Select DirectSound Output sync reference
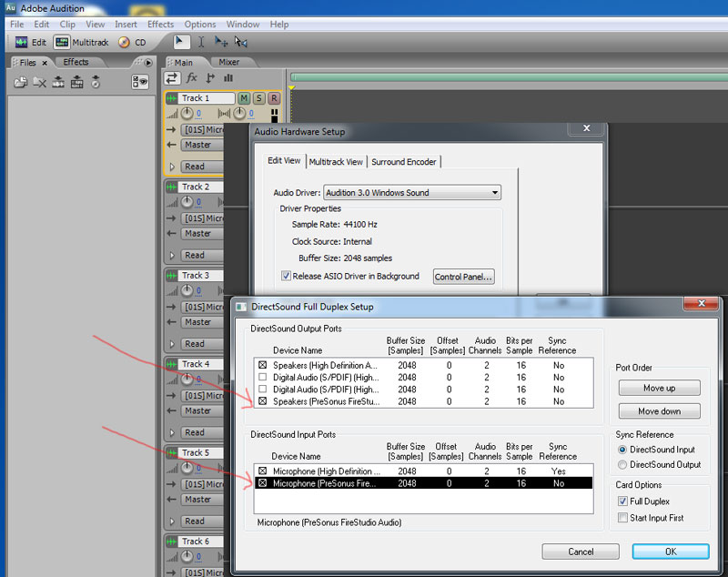This screenshot has height=577, width=728. pos(622,464)
